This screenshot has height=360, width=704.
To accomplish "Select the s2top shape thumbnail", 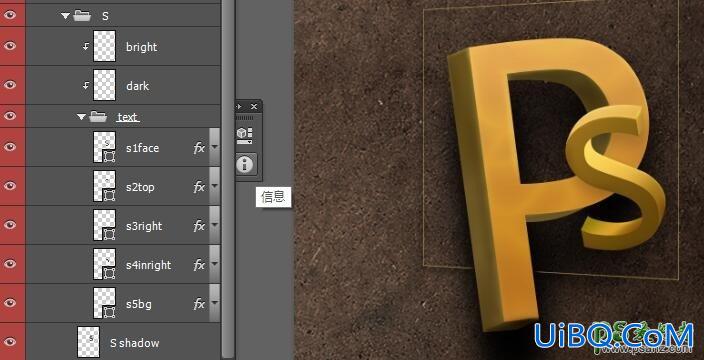I will (x=105, y=186).
